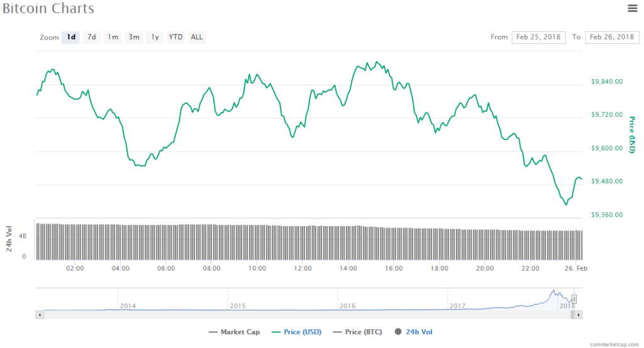
Task: Select the 1y zoom range
Action: pyautogui.click(x=155, y=37)
